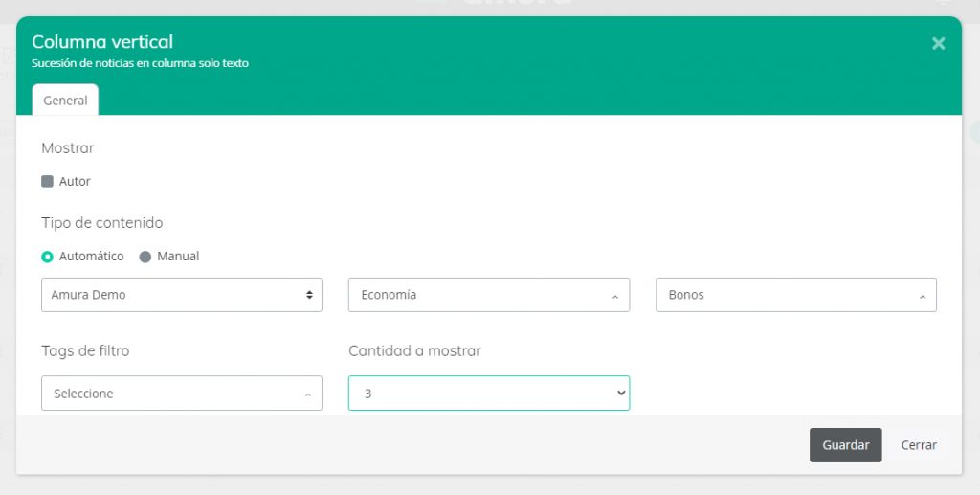Click the Tags de filtro label
This screenshot has height=495, width=980.
click(x=85, y=351)
